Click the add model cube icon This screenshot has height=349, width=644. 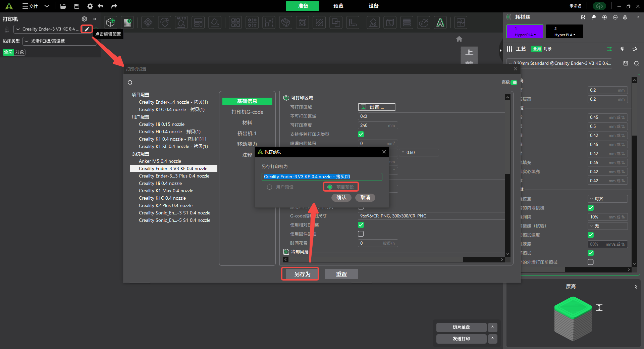pos(110,22)
